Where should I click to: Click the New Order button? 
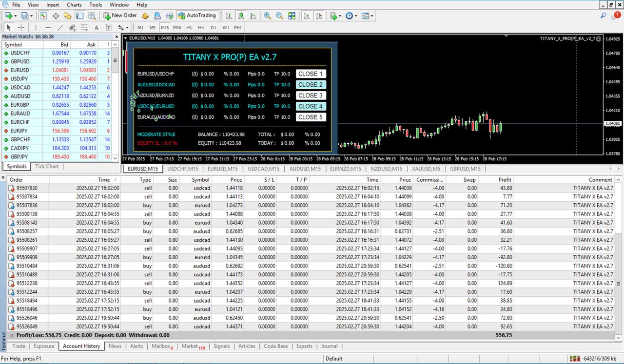[120, 16]
